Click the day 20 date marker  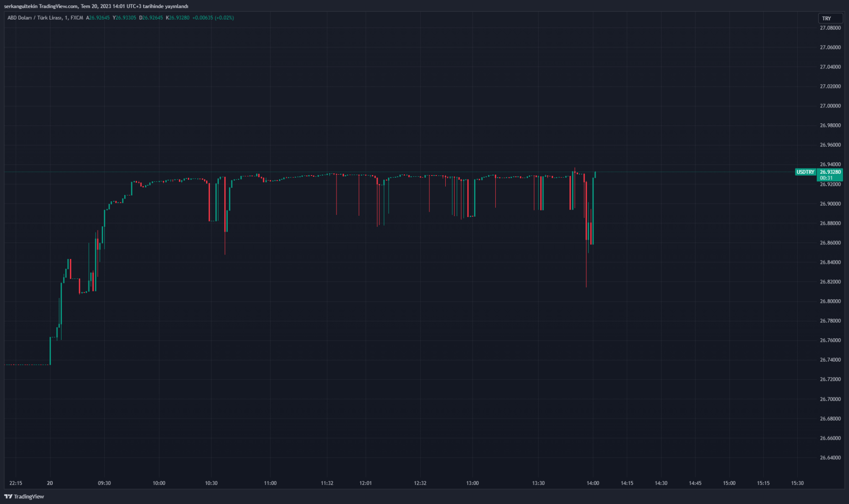coord(50,483)
